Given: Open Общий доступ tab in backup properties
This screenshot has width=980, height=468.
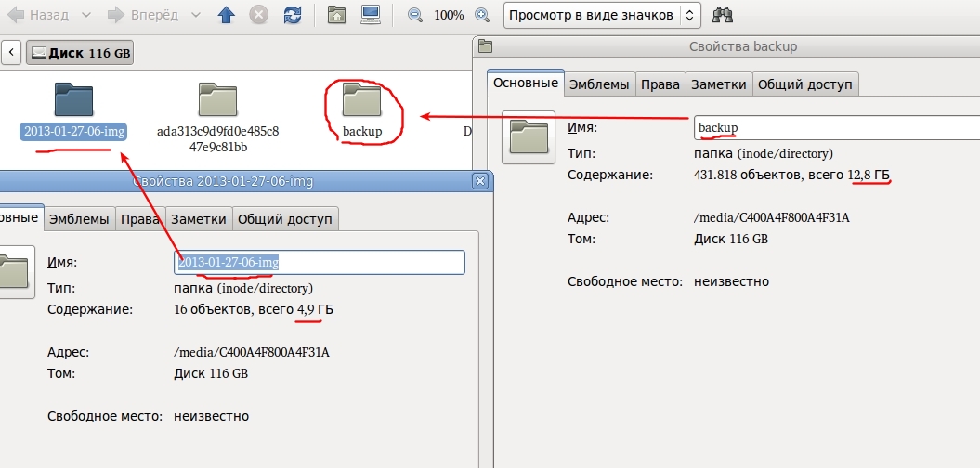Looking at the screenshot, I should point(805,84).
